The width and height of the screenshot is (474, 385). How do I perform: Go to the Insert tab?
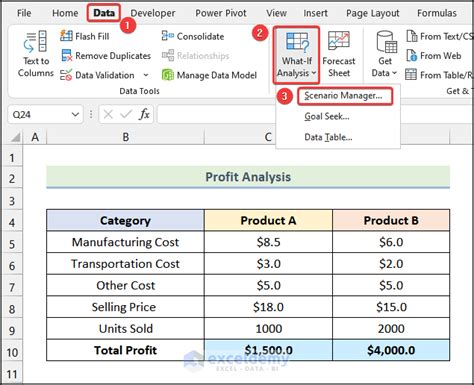point(315,13)
